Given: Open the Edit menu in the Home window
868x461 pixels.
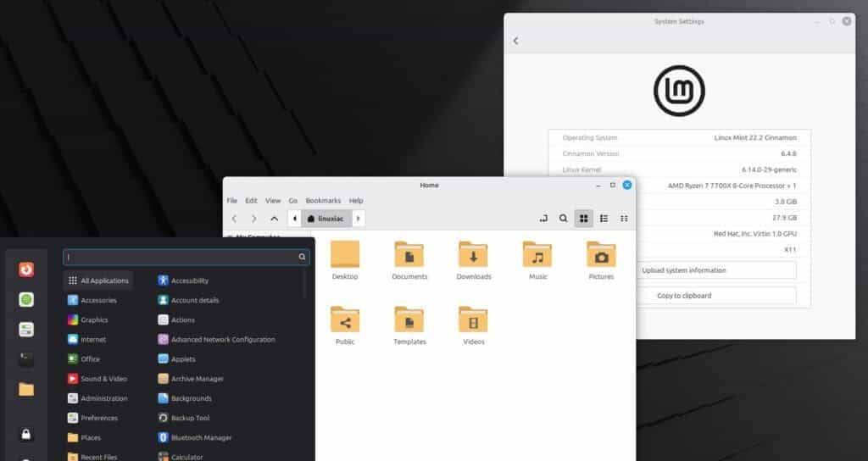Looking at the screenshot, I should (251, 200).
